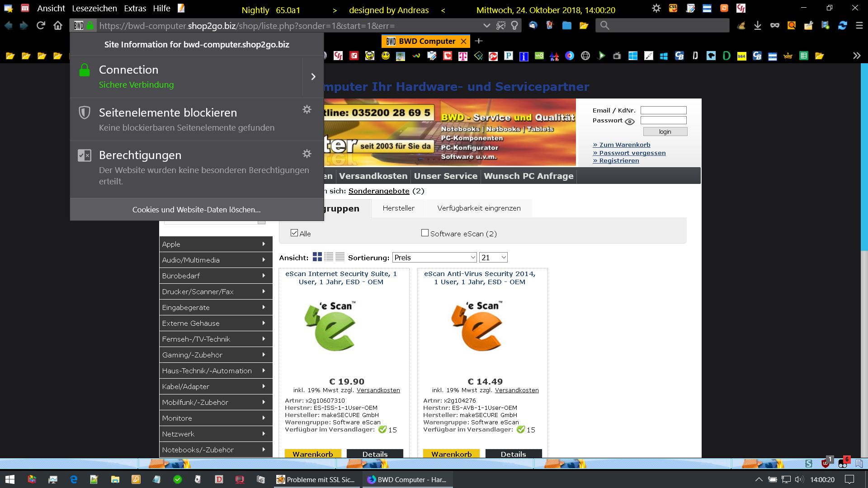868x488 pixels.
Task: Open settings gear for Seitenelemente blockieren
Action: 307,109
